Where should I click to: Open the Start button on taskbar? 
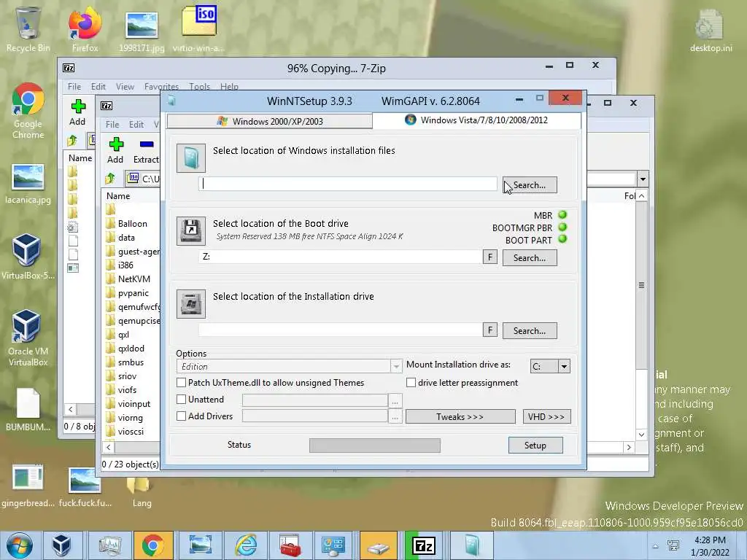tap(19, 545)
